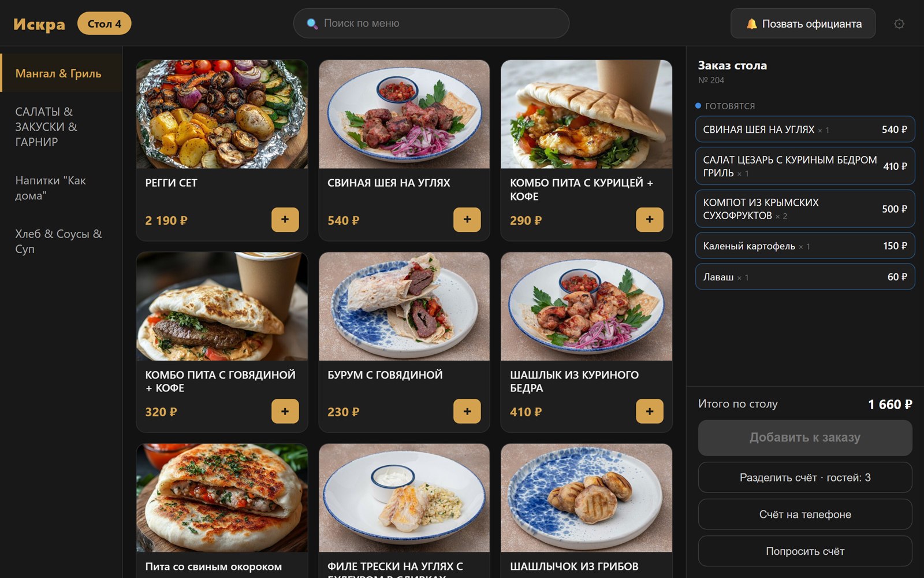Viewport: 924px width, 578px height.
Task: Click the 1 660 ₽ table total
Action: pos(890,405)
